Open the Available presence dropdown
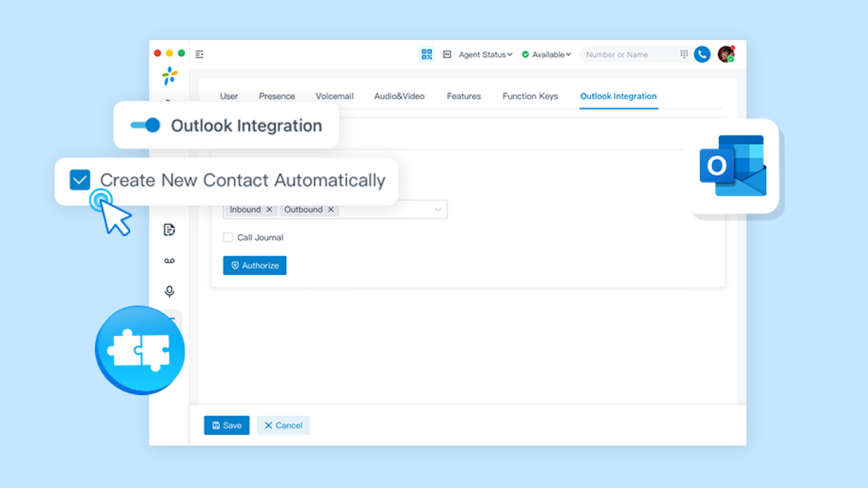The image size is (868, 488). point(547,54)
